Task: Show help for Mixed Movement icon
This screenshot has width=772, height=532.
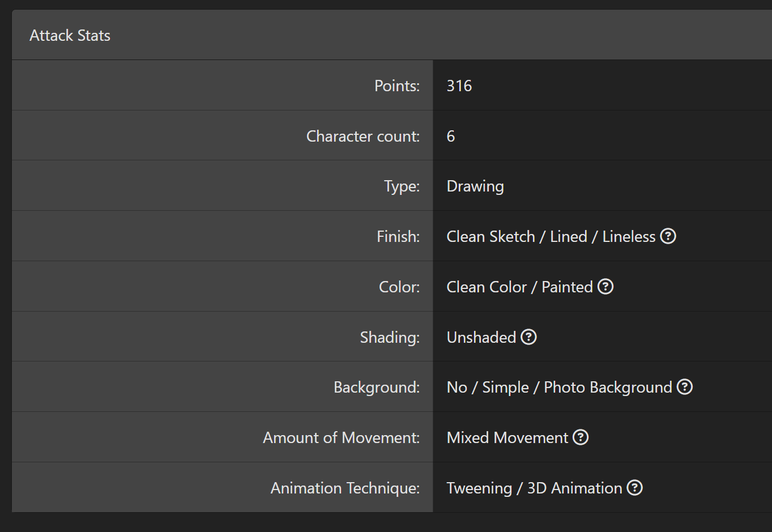Action: click(x=581, y=437)
